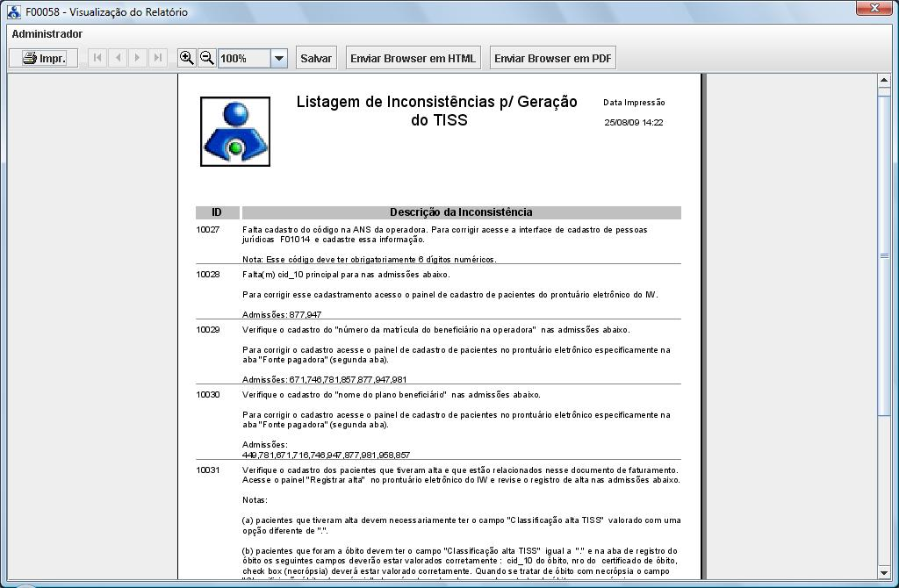Viewport: 899px width, 588px height.
Task: Click the text 'Admissões: 877,947'
Action: point(282,315)
